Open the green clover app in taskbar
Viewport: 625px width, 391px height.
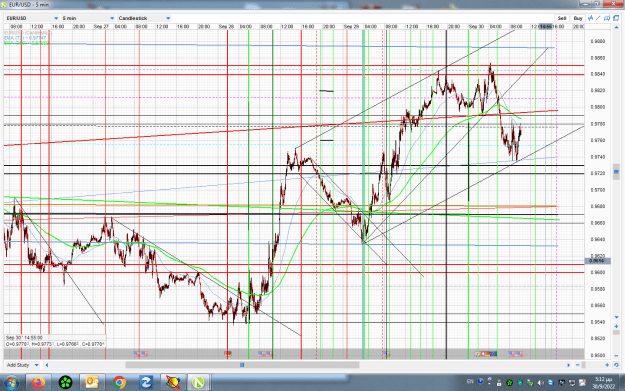click(x=65, y=383)
